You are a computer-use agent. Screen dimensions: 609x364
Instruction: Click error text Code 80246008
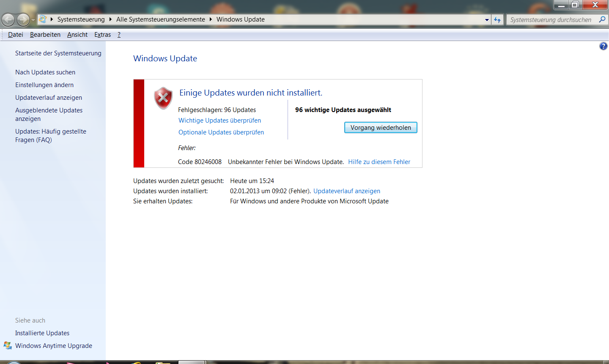coord(200,162)
